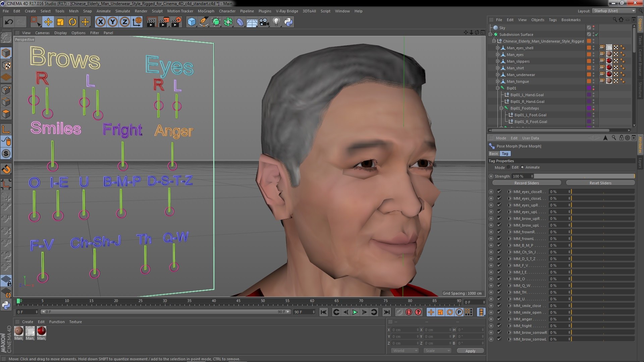Click the Strength slider bar
644x362 pixels.
point(584,176)
